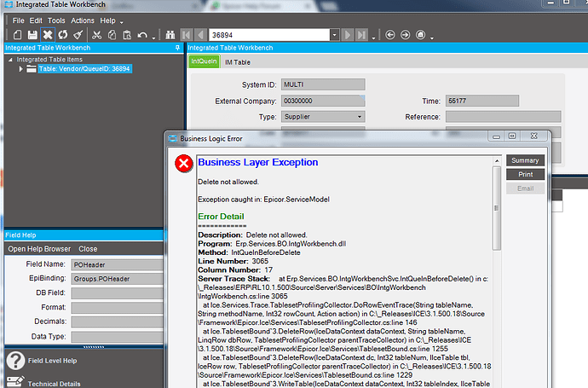Click the Summary button in error dialog
Screen dimensions: 588x388
click(525, 160)
